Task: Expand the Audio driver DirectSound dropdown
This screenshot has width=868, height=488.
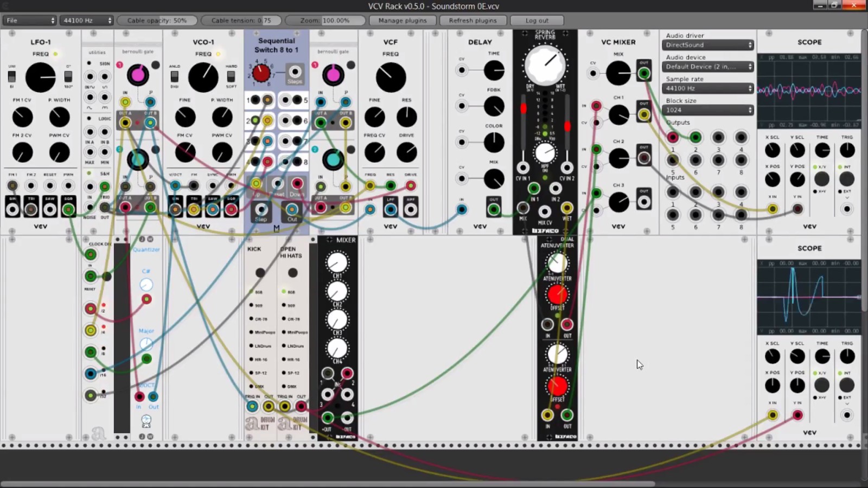Action: click(x=707, y=45)
